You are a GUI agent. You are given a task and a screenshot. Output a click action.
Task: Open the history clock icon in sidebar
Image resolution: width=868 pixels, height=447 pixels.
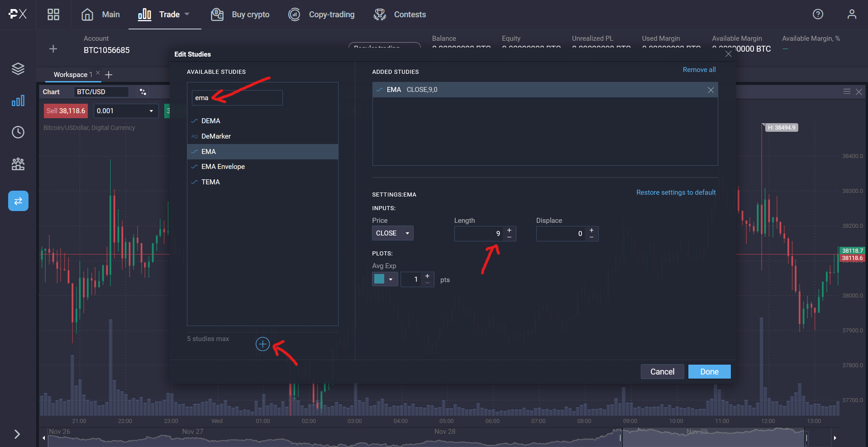click(x=18, y=132)
